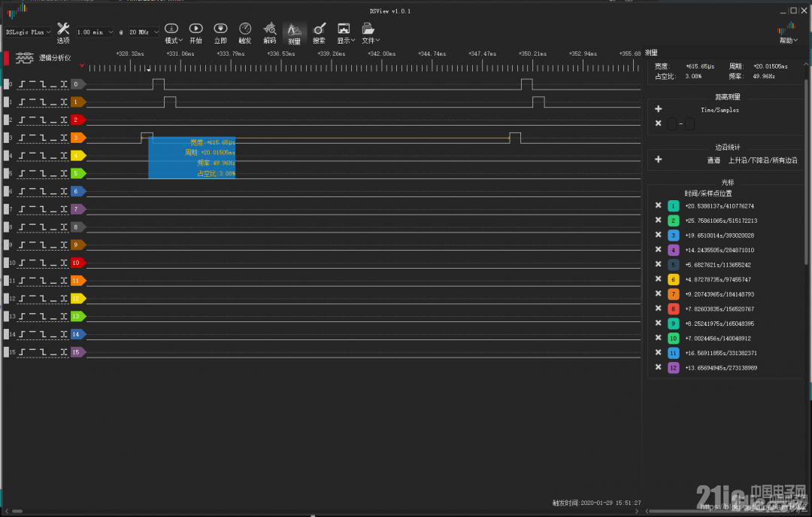Jump to cursor 8 via its red badge
812x517 pixels.
pos(673,309)
